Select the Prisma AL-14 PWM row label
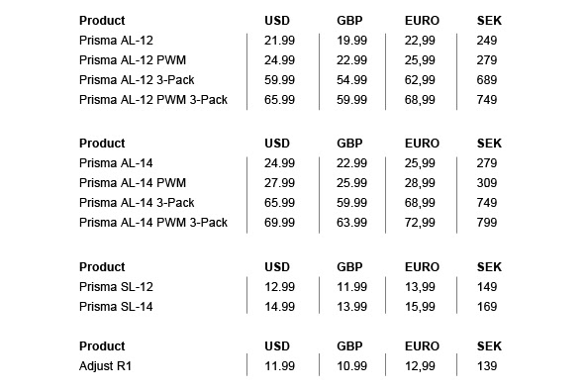Image resolution: width=587 pixels, height=392 pixels. pyautogui.click(x=133, y=183)
